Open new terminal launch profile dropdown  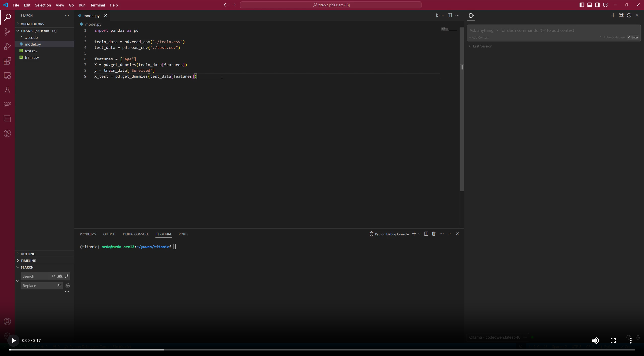point(419,234)
